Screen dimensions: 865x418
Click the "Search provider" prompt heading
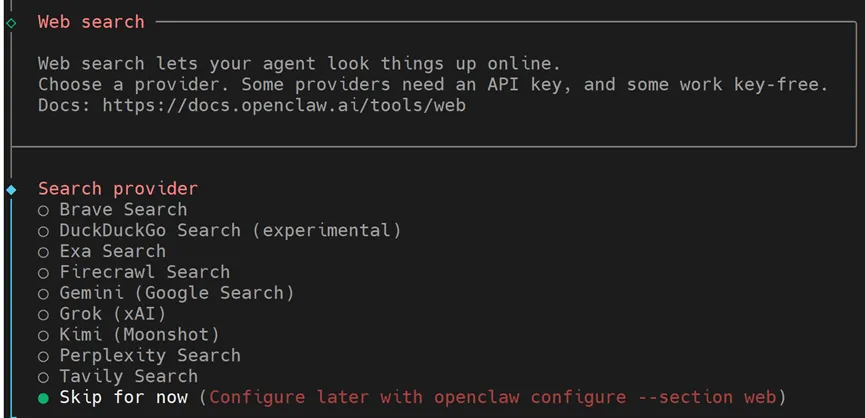pos(117,189)
